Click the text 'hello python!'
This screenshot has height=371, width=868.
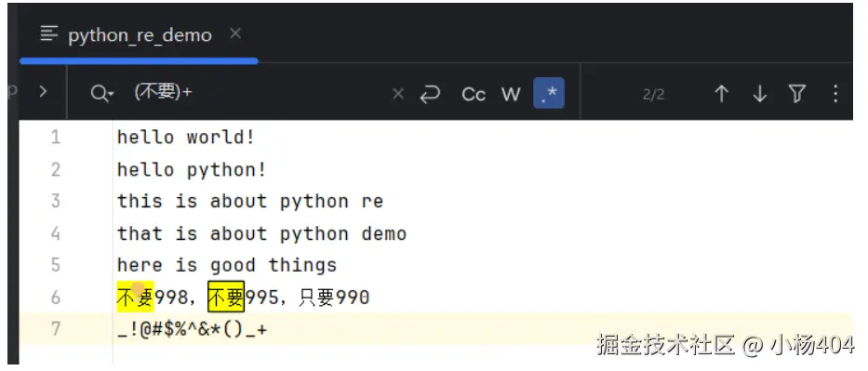[192, 169]
